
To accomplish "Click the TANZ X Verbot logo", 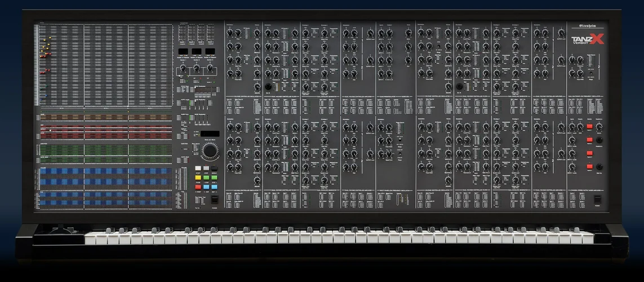I will pyautogui.click(x=588, y=39).
